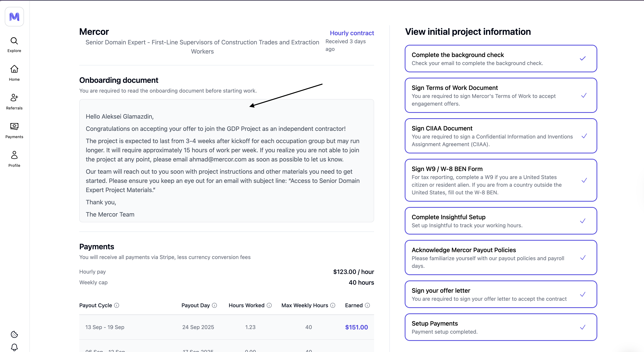644x352 pixels.
Task: Click the Hourly contract link
Action: [352, 33]
